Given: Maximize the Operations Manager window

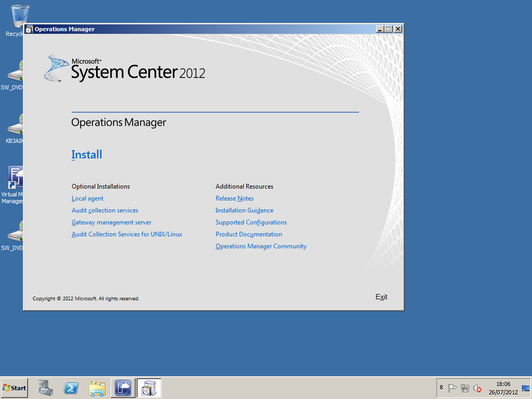Looking at the screenshot, I should coord(389,29).
